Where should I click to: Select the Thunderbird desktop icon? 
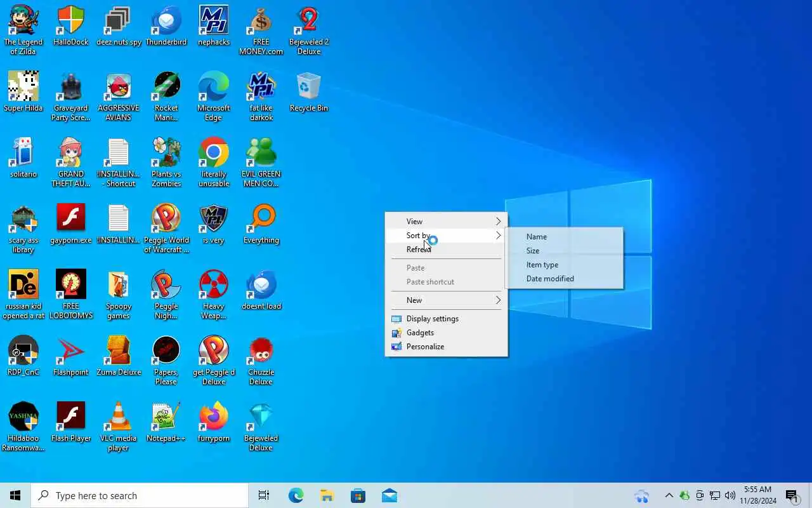click(x=166, y=25)
